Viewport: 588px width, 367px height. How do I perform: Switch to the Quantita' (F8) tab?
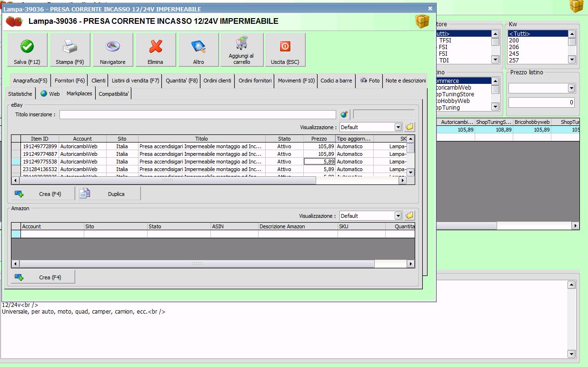tap(181, 81)
